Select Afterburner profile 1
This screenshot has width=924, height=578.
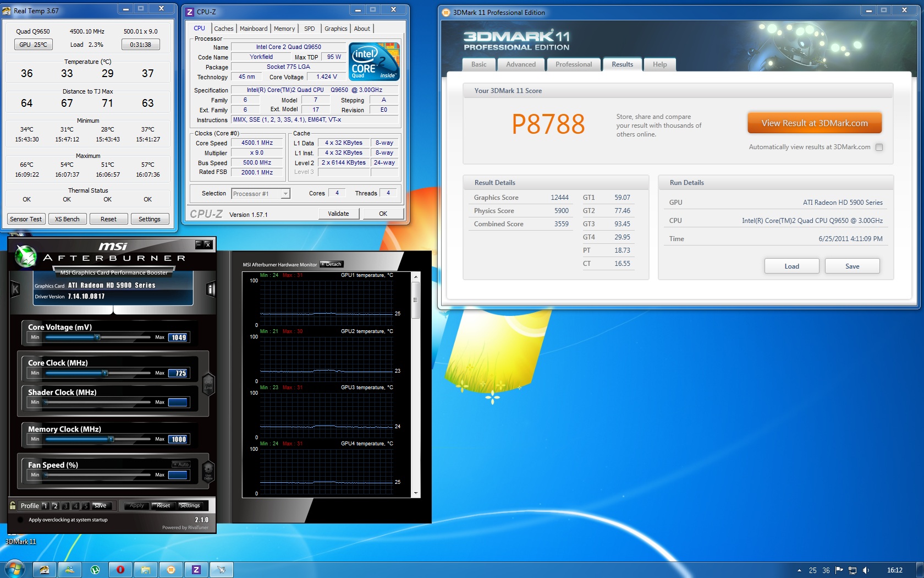coord(45,506)
